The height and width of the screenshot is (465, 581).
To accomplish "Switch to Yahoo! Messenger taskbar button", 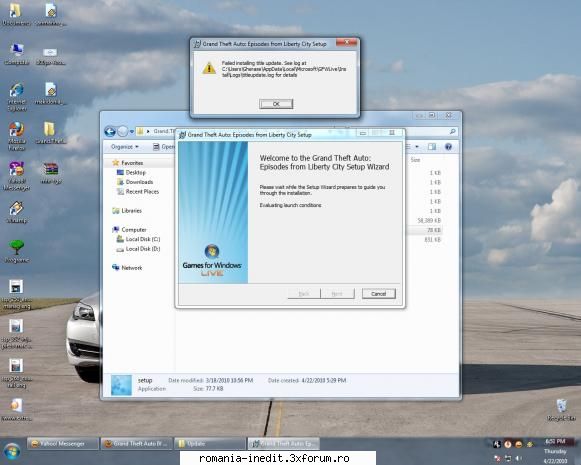I will pos(63,444).
